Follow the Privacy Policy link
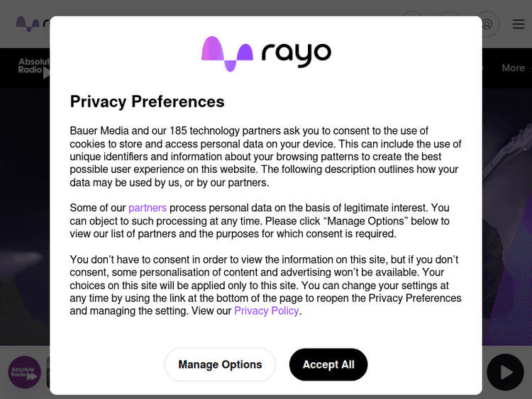The image size is (532, 399). click(x=267, y=310)
